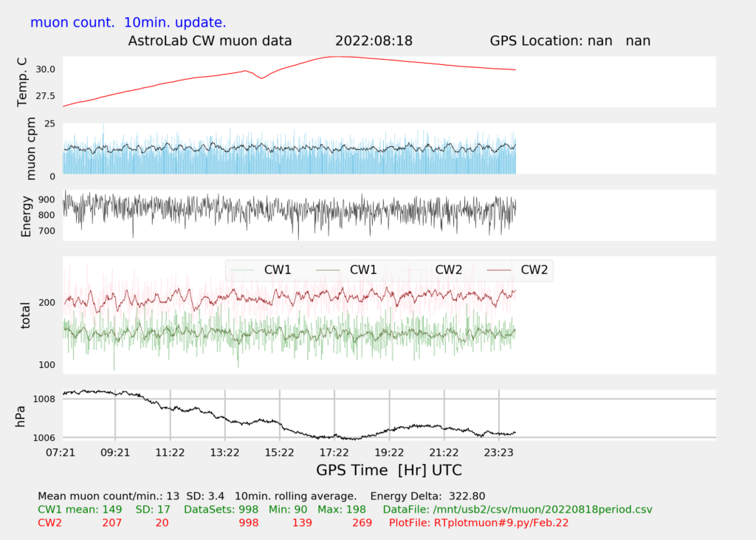
Task: Click the '100' tick on total axis
Action: point(47,365)
